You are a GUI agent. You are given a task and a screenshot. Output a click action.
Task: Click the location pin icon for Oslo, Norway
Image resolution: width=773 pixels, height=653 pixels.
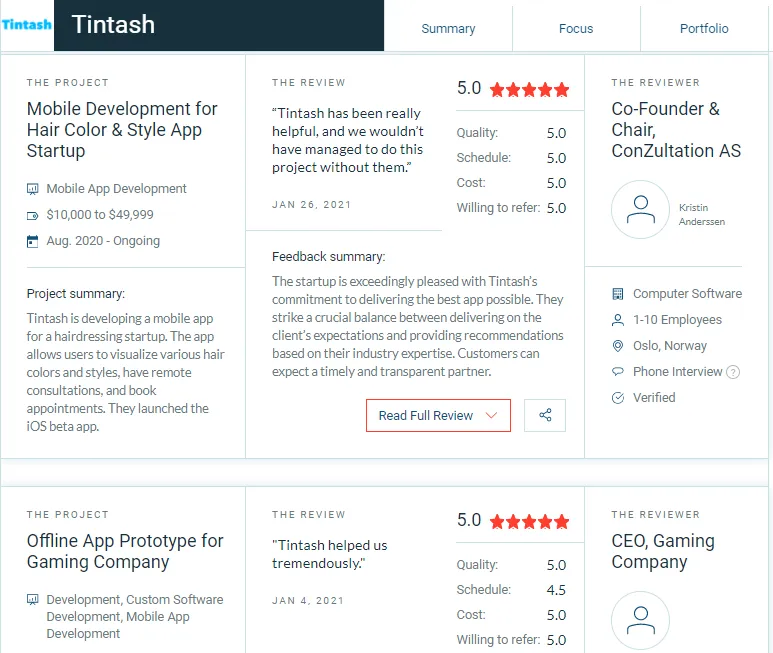click(x=618, y=346)
